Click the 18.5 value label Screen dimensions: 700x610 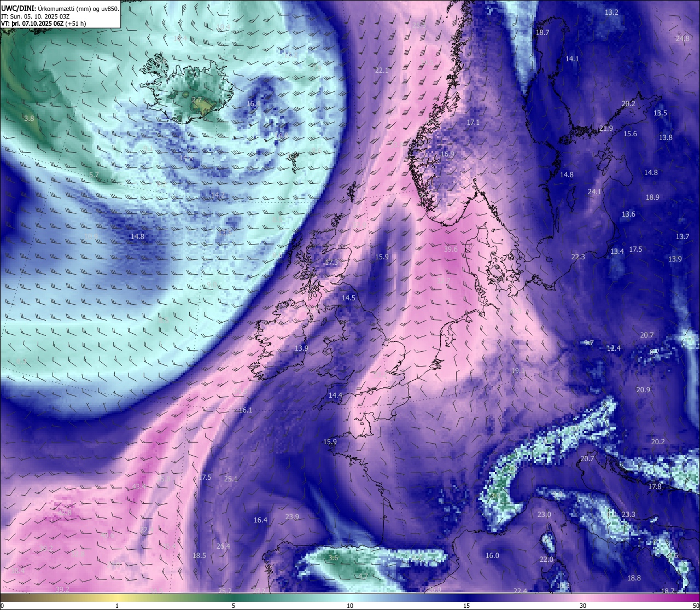[199, 555]
